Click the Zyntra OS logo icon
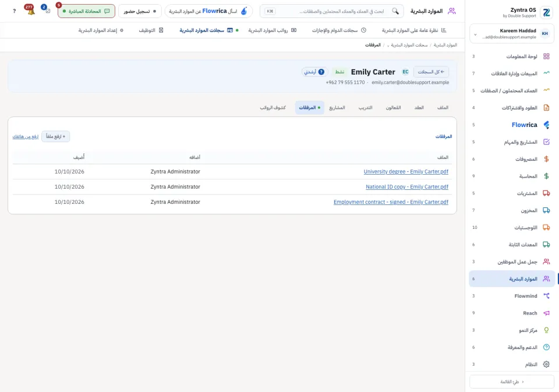This screenshot has height=392, width=559. pos(546,12)
